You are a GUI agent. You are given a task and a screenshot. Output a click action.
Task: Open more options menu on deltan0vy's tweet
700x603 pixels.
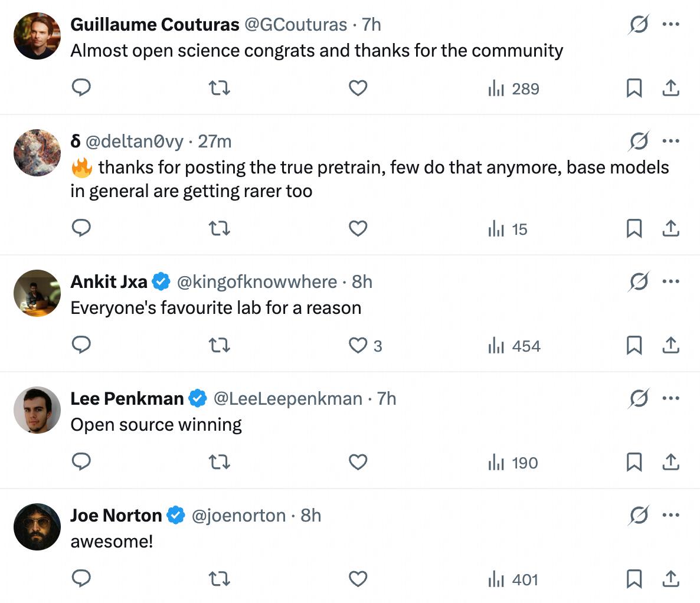(x=671, y=141)
